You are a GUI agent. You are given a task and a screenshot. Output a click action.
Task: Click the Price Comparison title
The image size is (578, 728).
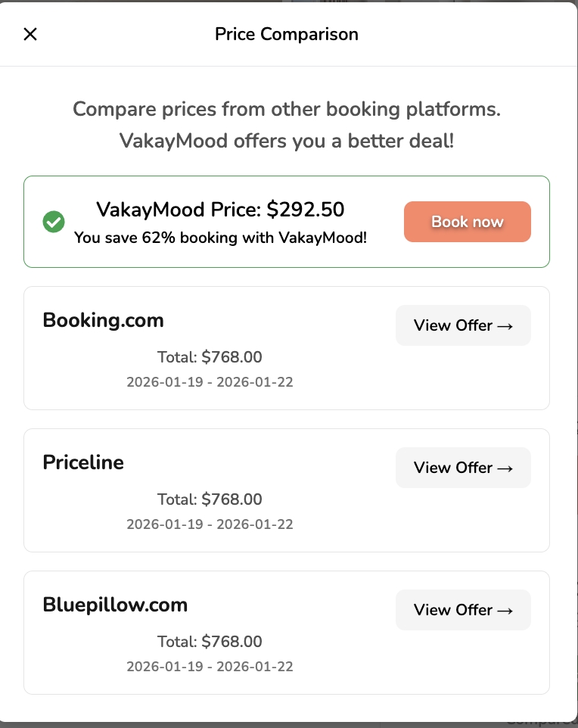pyautogui.click(x=287, y=34)
